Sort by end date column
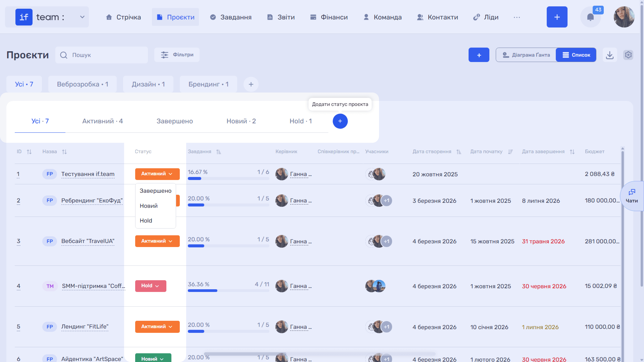644x362 pixels. click(572, 152)
